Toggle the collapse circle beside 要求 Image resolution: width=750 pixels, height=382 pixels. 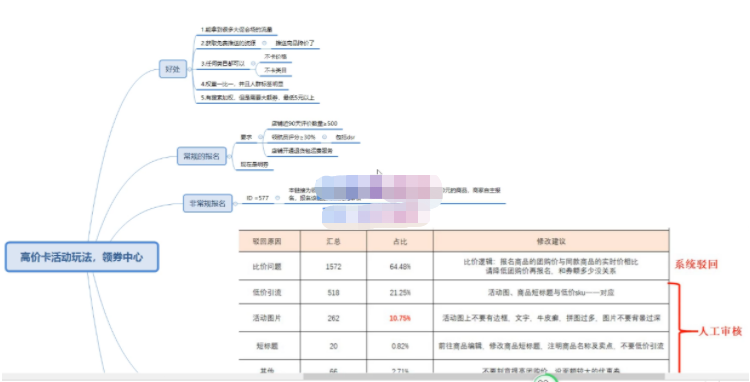[261, 137]
